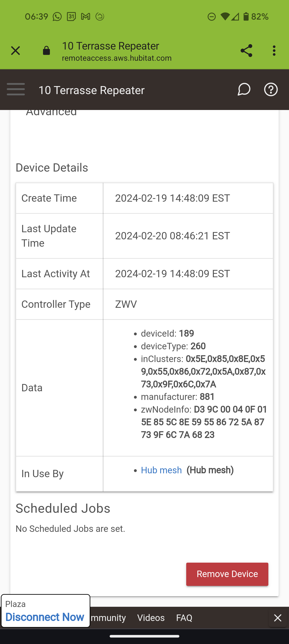289x644 pixels.
Task: Tap the battery 82% status indicator
Action: coord(256,17)
